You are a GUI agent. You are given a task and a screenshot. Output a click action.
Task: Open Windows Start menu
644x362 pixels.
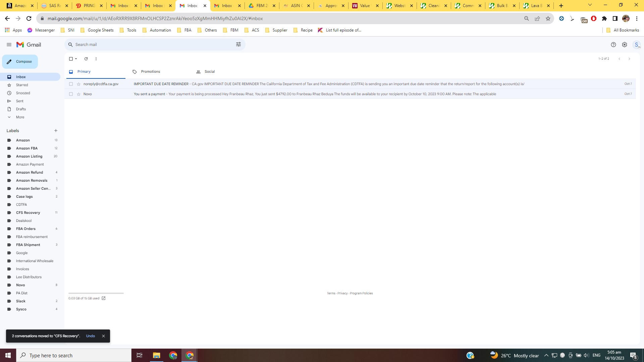[x=8, y=355]
